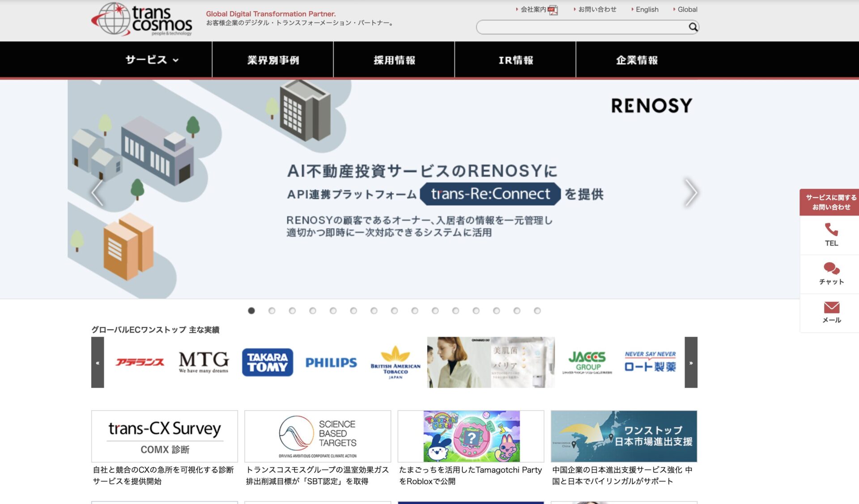
Task: Select the sixth carousel dot
Action: pos(353,311)
